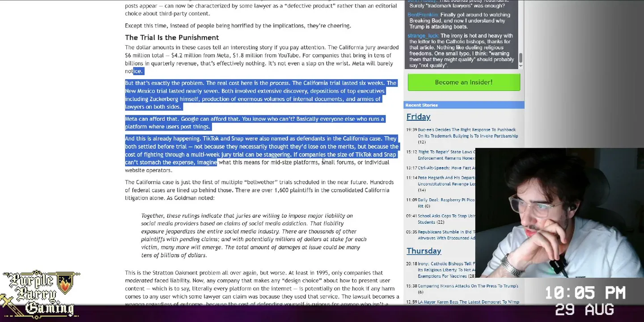Open the Buc-ee's trademark bullying story
Image resolution: width=644 pixels, height=322 pixels.
click(468, 133)
